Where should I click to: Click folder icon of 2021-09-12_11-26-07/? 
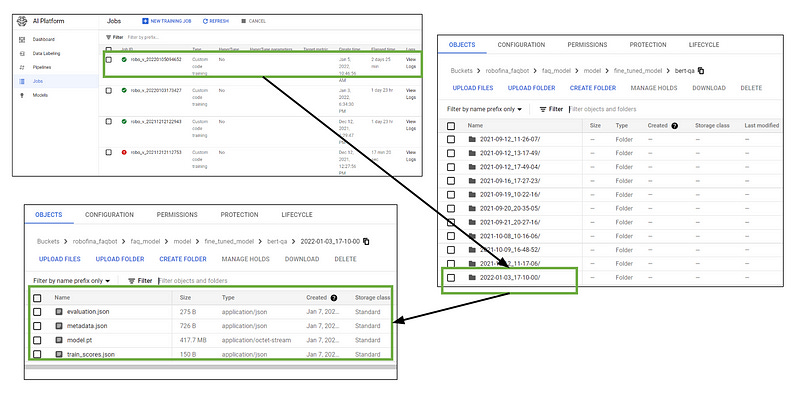(472, 139)
